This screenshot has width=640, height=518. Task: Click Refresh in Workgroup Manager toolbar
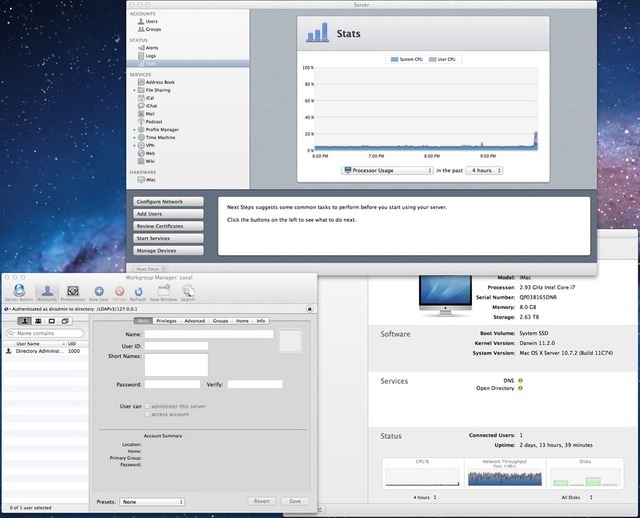pyautogui.click(x=138, y=293)
